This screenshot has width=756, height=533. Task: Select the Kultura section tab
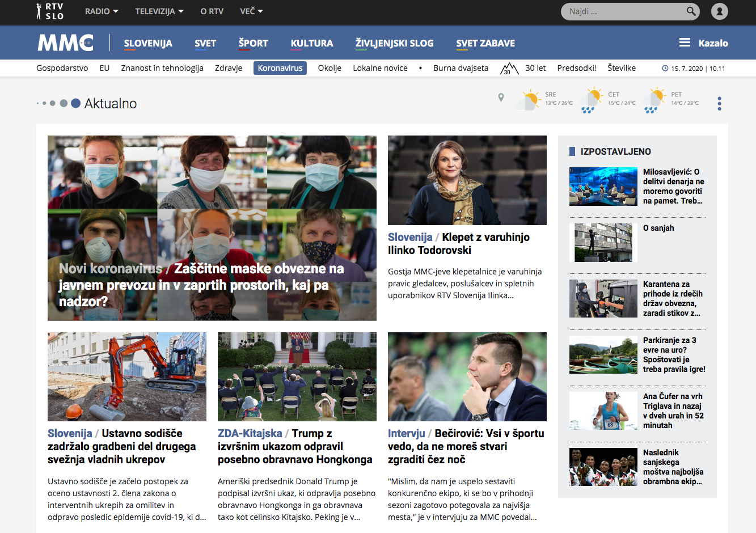click(311, 43)
